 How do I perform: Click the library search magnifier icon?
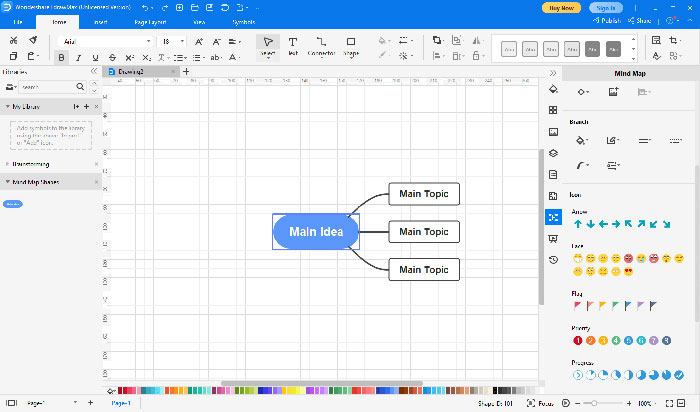point(81,88)
